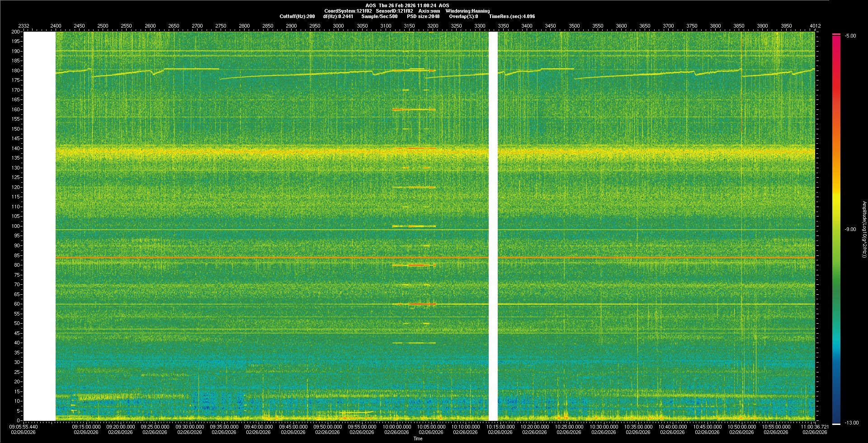Click the -5.00 label at colorbar top
The width and height of the screenshot is (868, 443).
[x=850, y=36]
